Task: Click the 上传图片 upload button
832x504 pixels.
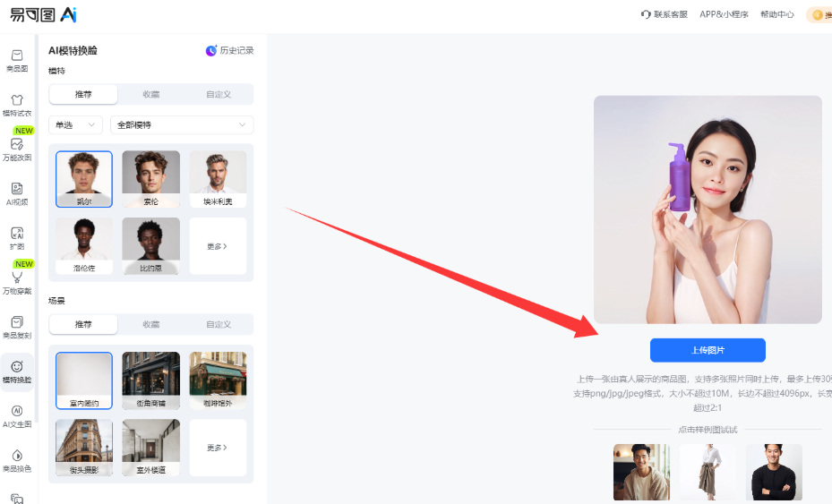Action: (x=708, y=350)
